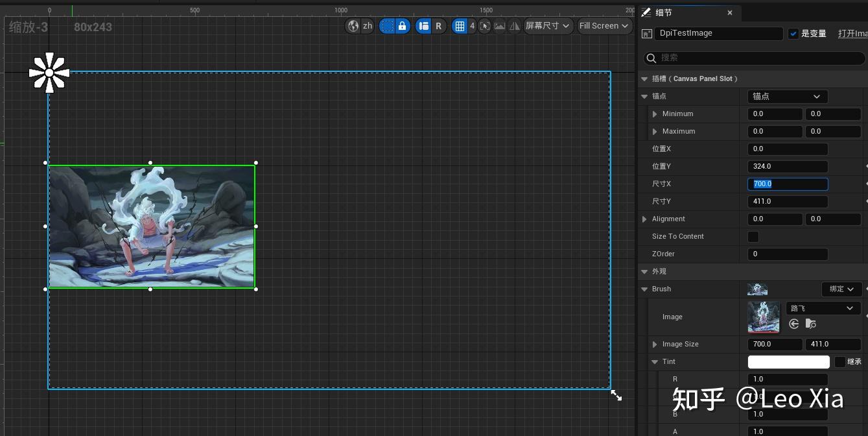
Task: Click the Alignment X value field
Action: pos(775,219)
